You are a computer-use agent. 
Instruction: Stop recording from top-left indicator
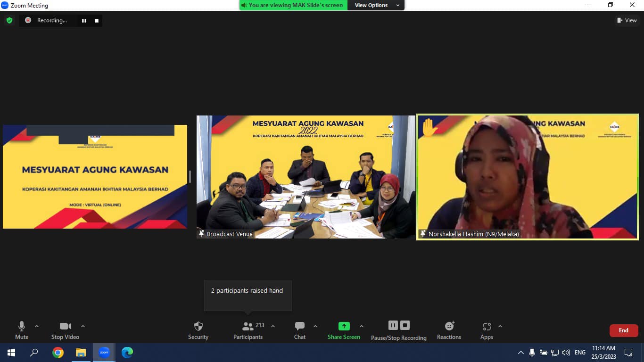click(97, 20)
